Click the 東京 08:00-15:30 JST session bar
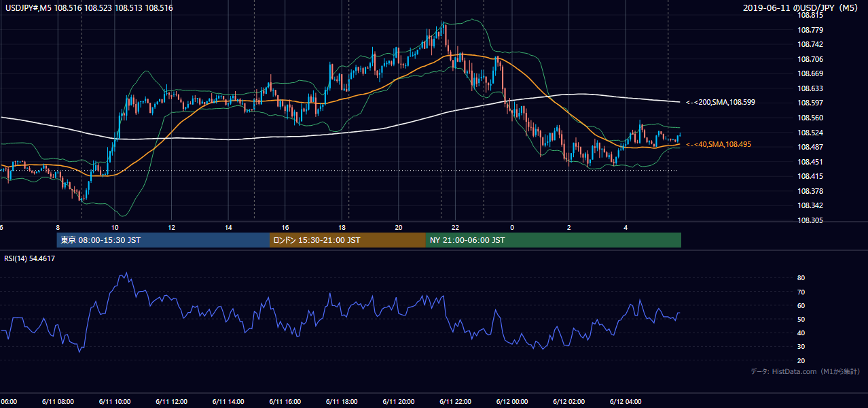This screenshot has width=868, height=408. click(163, 240)
